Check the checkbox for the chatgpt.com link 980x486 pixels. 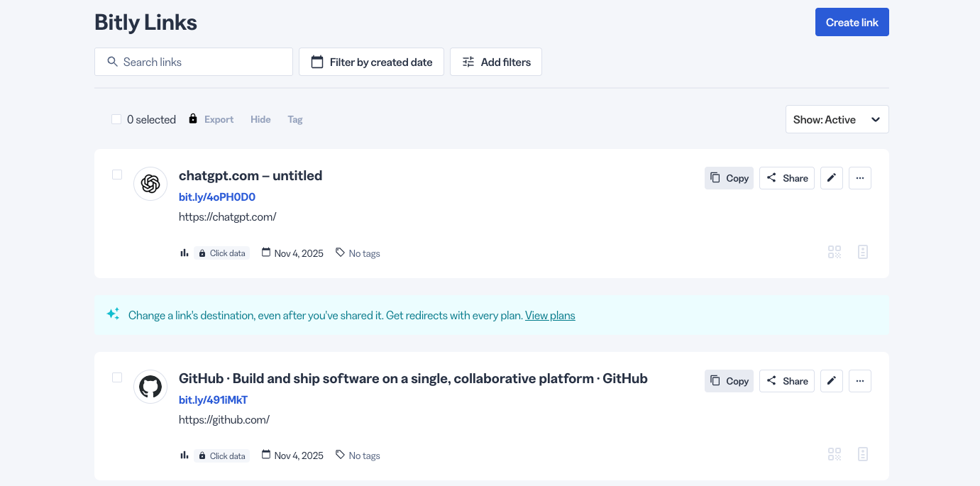coord(116,175)
